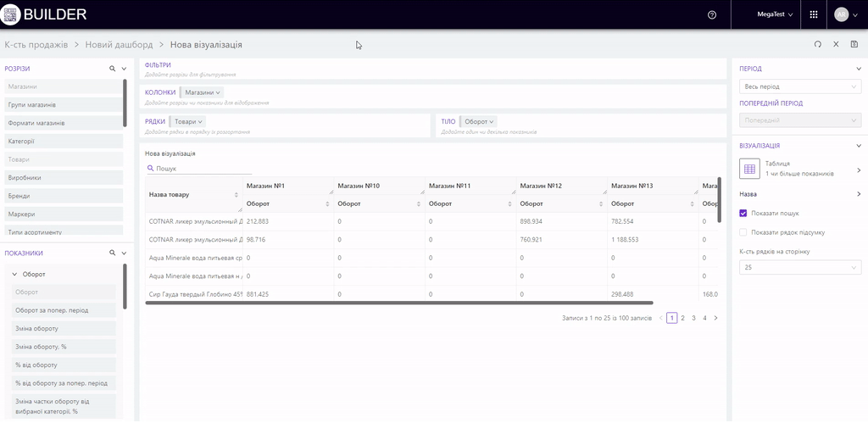Open the help question mark icon

[712, 14]
